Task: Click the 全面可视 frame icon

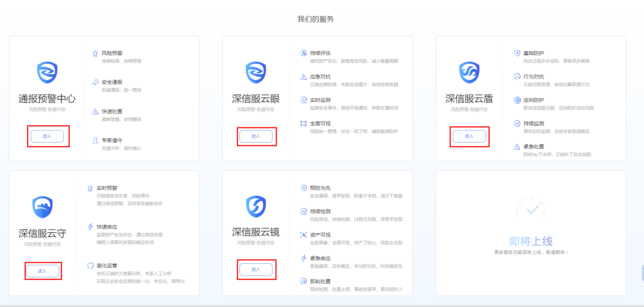Action: 304,123
